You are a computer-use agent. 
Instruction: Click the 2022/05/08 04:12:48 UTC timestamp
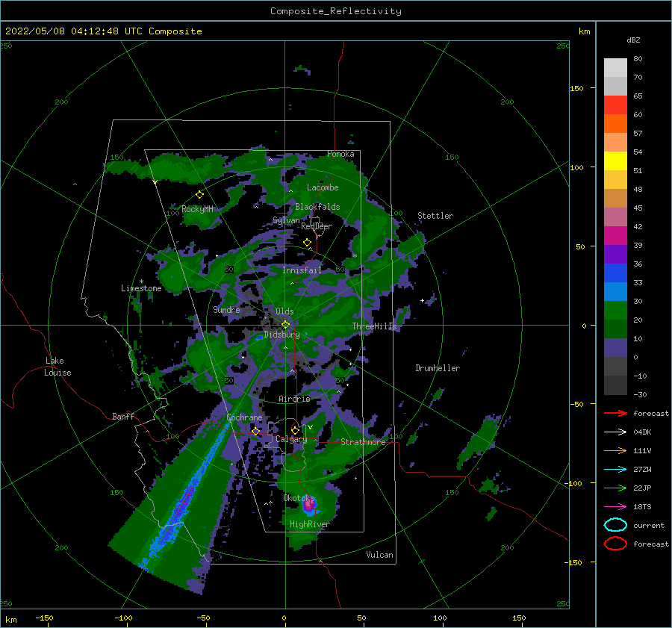click(104, 31)
